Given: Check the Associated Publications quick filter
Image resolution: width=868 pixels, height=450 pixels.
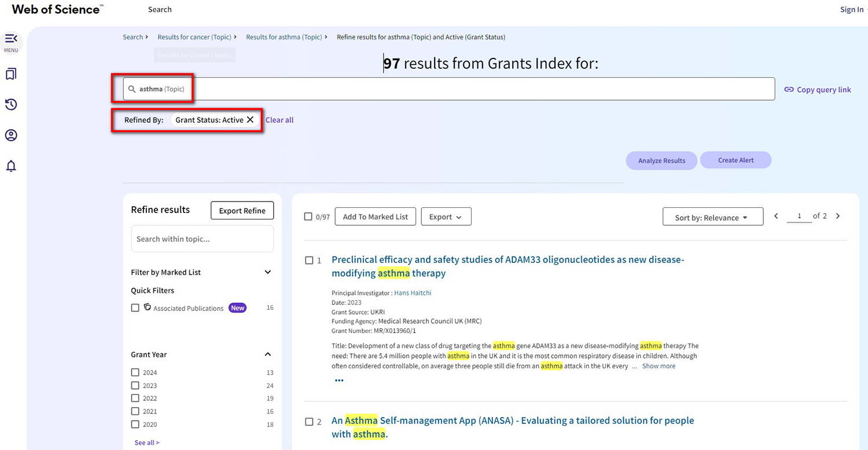Looking at the screenshot, I should [x=135, y=308].
